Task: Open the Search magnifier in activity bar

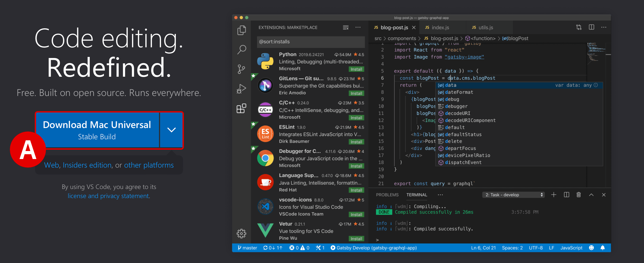Action: click(x=242, y=49)
